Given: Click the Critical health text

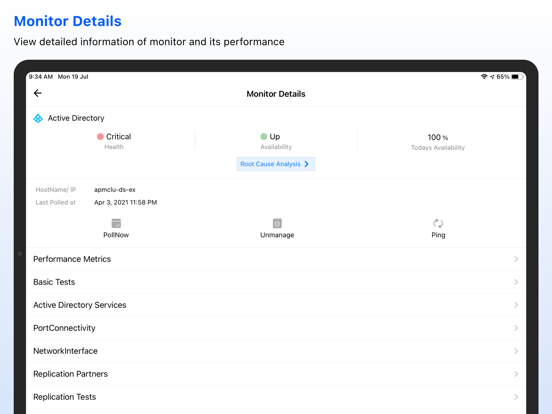Looking at the screenshot, I should [119, 137].
